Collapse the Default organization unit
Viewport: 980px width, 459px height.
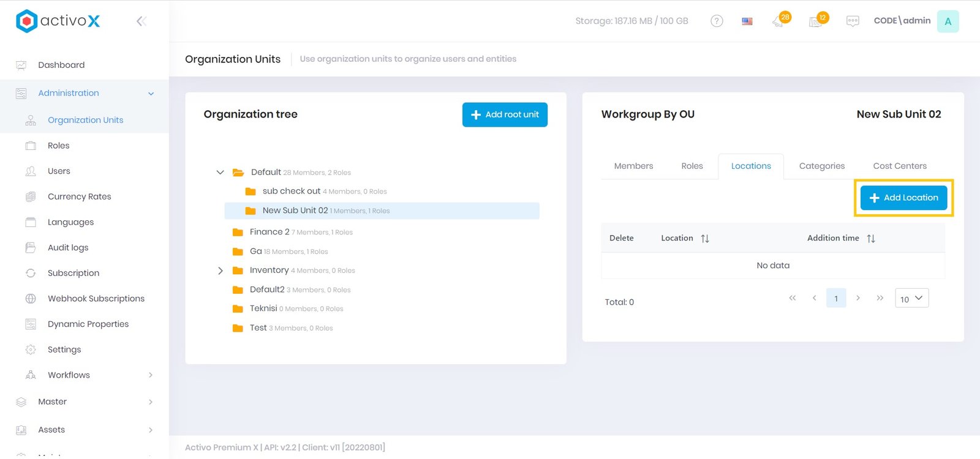[221, 173]
